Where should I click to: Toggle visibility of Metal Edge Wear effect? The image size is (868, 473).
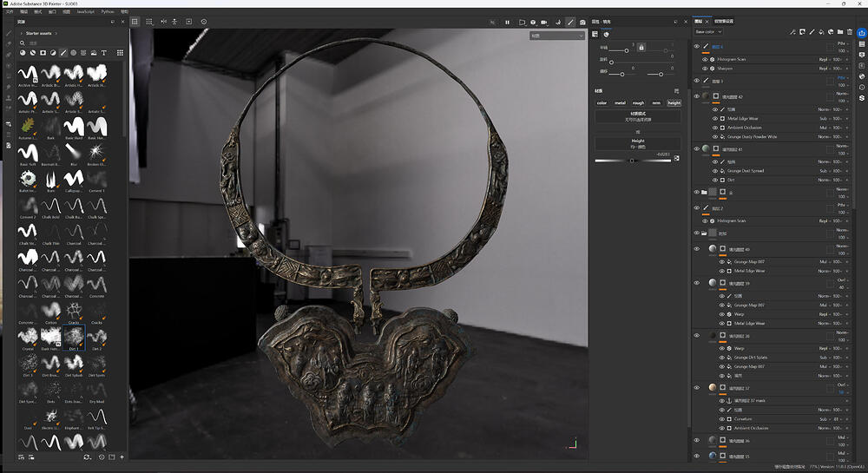coord(715,118)
